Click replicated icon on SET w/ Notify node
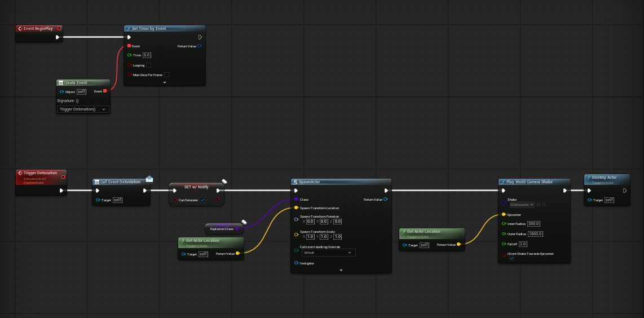The height and width of the screenshot is (318, 644). [x=224, y=181]
